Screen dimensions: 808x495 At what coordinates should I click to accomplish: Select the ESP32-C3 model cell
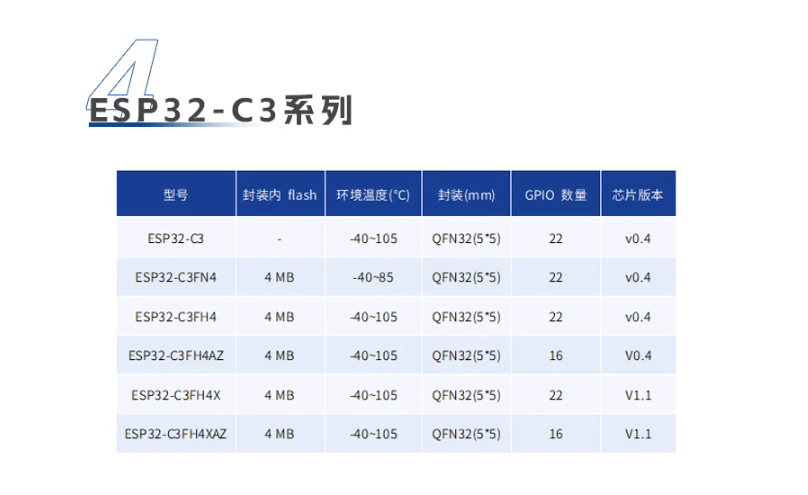(176, 238)
